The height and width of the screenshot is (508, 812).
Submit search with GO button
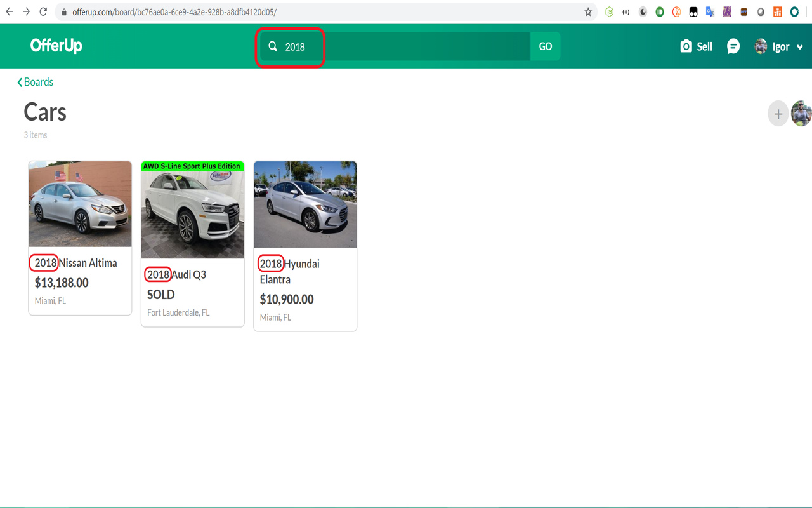pyautogui.click(x=546, y=46)
